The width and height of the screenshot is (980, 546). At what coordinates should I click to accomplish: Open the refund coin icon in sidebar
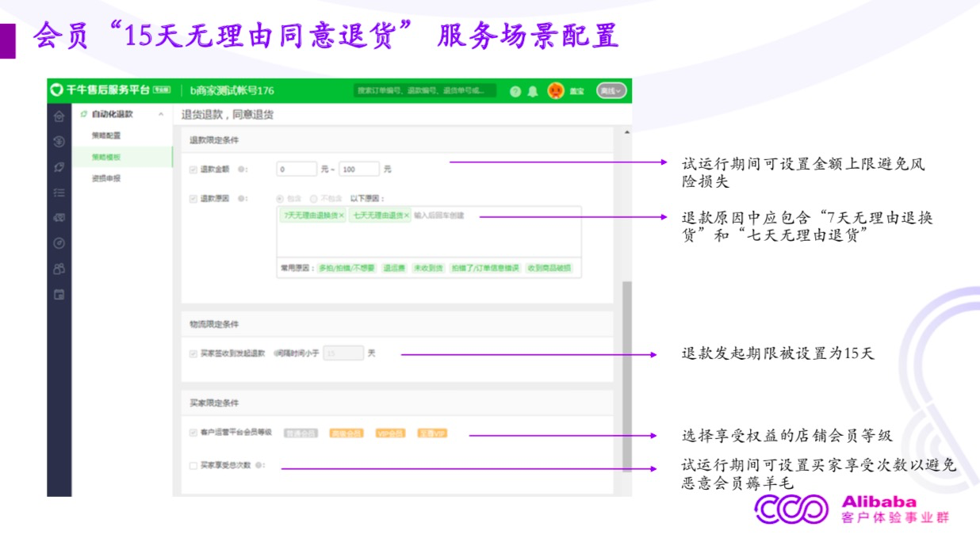pyautogui.click(x=59, y=143)
